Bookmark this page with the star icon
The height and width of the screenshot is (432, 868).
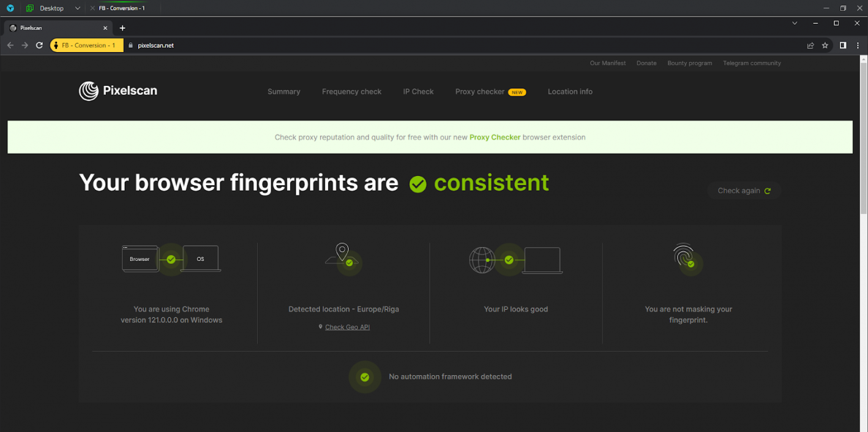pos(825,45)
